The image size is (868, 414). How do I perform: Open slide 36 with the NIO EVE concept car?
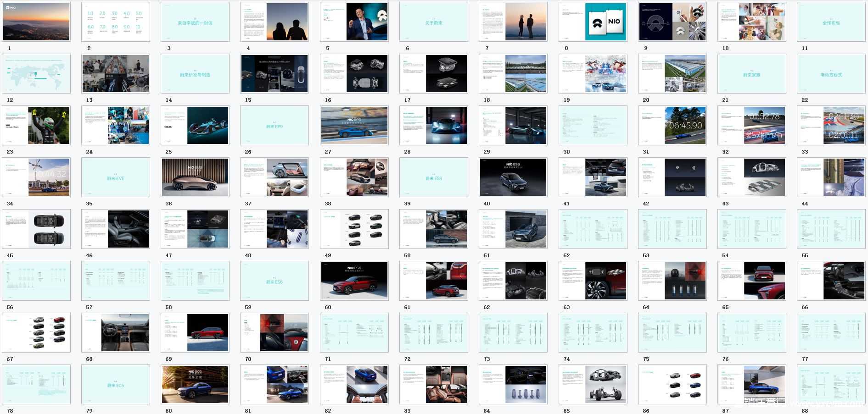(x=195, y=177)
